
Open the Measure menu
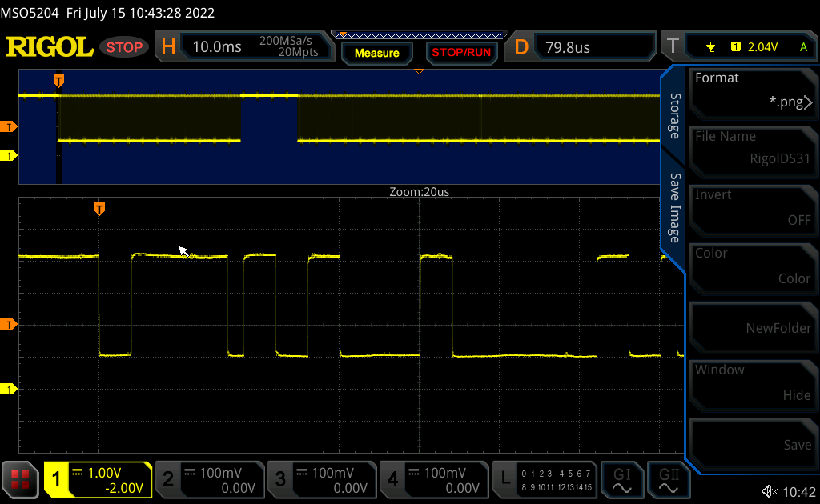(x=376, y=54)
